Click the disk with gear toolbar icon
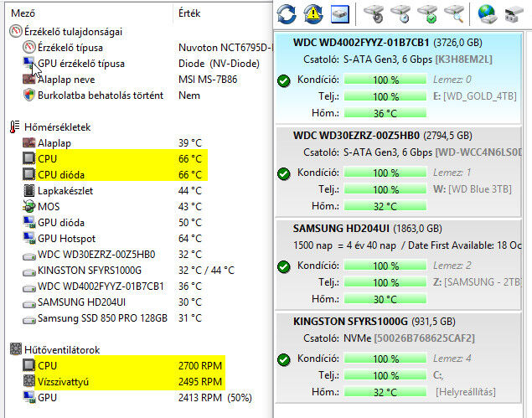The image size is (532, 418). pyautogui.click(x=374, y=14)
